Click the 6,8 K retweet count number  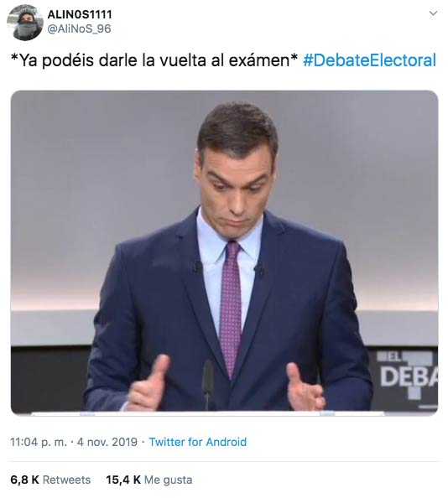coord(25,480)
